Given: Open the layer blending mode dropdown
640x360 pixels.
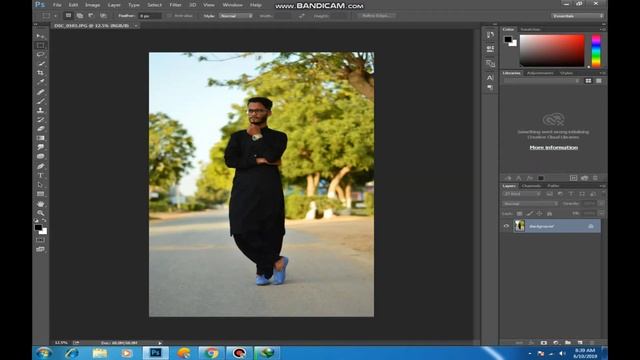Looking at the screenshot, I should click(x=530, y=203).
